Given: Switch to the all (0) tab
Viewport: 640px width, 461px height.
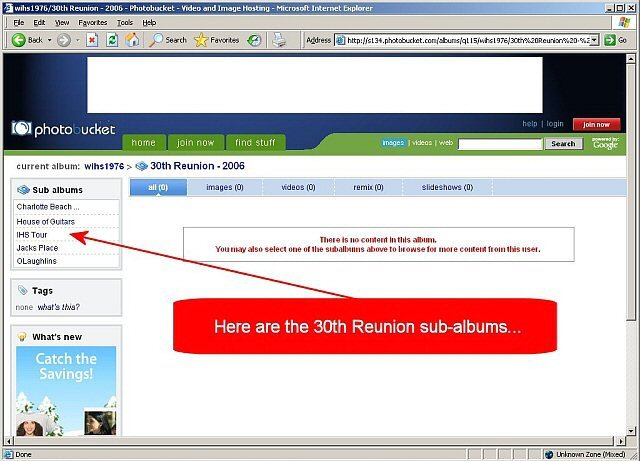Looking at the screenshot, I should pyautogui.click(x=158, y=187).
